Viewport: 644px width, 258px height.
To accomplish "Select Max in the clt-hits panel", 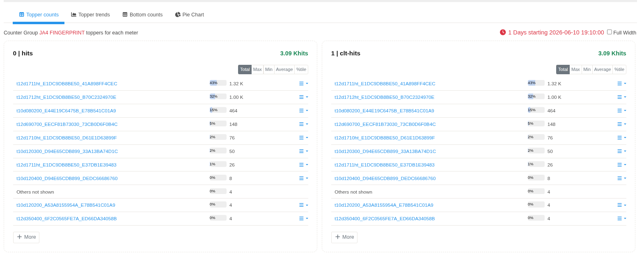I will click(575, 69).
